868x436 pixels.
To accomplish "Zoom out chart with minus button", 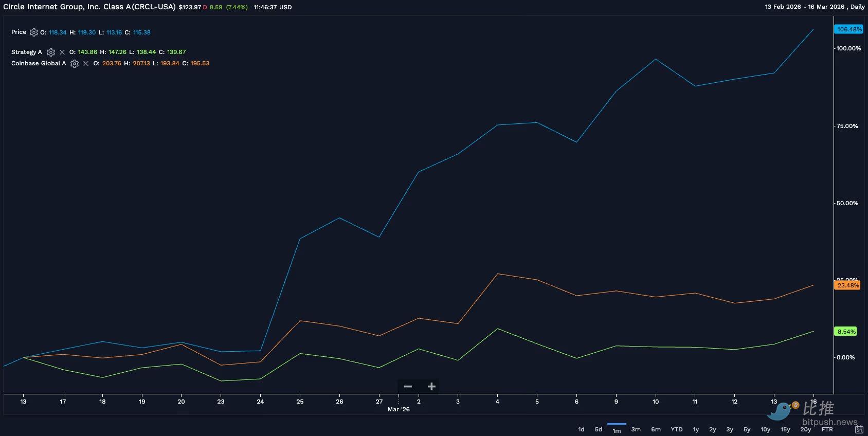I will coord(408,387).
